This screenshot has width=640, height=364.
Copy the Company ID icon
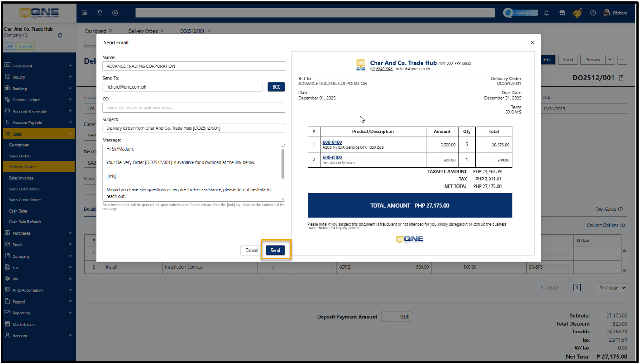pyautogui.click(x=60, y=35)
